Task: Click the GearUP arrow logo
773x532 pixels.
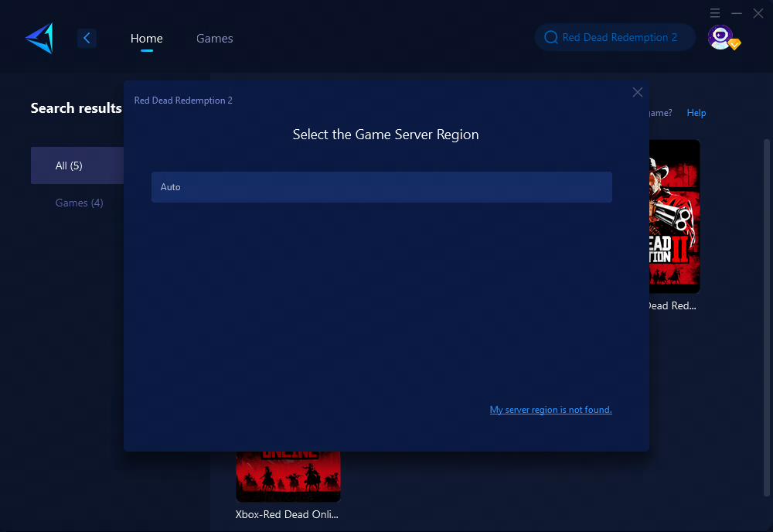Action: [x=39, y=38]
